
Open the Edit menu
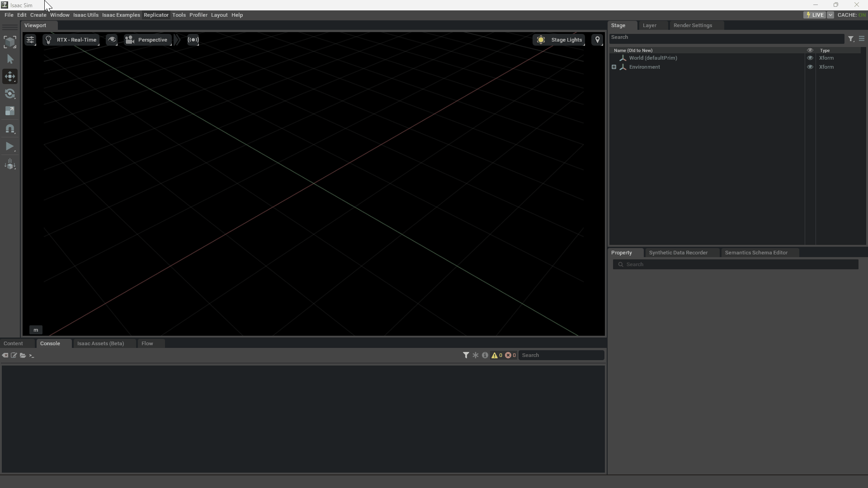tap(22, 15)
